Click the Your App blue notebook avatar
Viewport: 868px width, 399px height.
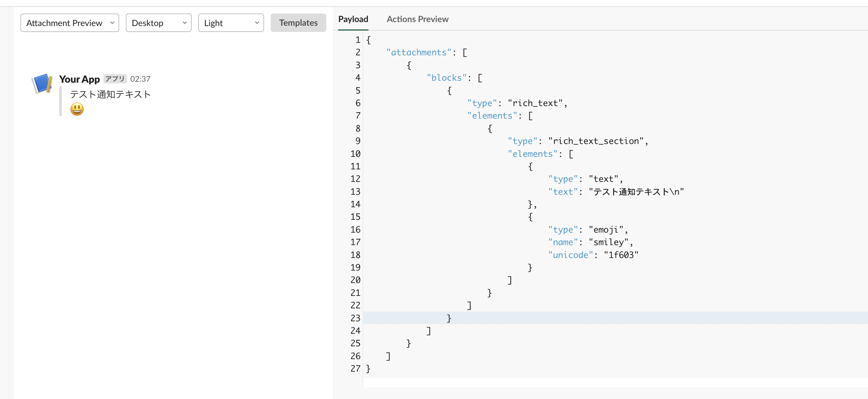tap(42, 83)
